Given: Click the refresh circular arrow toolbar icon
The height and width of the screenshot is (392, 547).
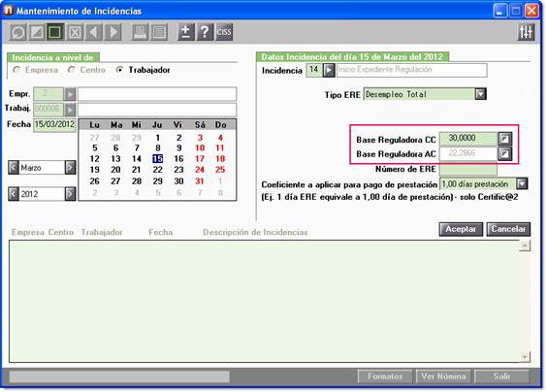Looking at the screenshot, I should click(17, 32).
